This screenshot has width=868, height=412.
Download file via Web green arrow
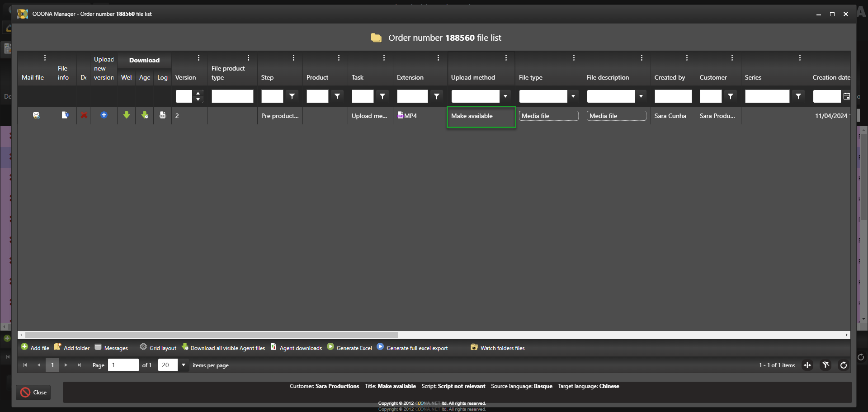pos(127,115)
